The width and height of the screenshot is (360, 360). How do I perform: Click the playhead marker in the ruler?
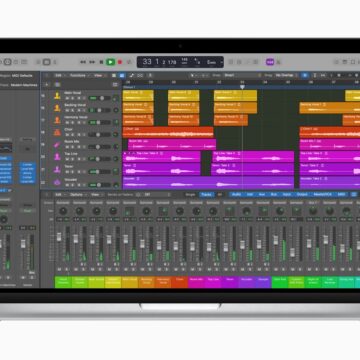[242, 87]
